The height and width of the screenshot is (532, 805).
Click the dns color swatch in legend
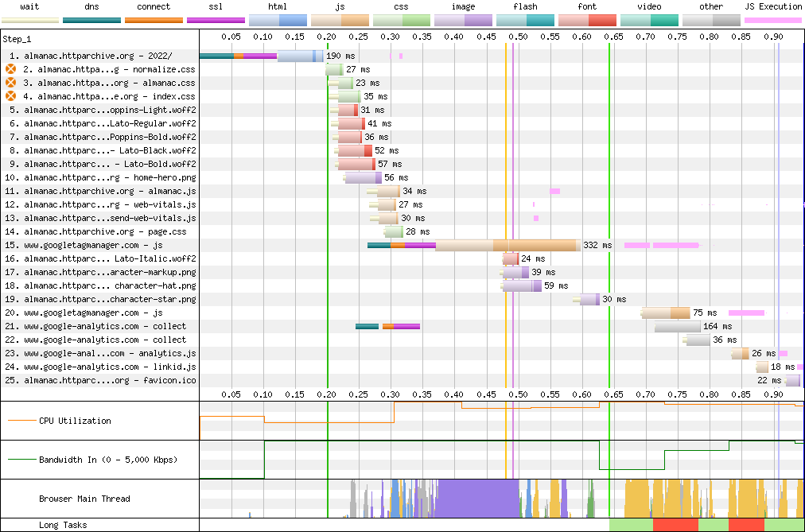(x=91, y=20)
